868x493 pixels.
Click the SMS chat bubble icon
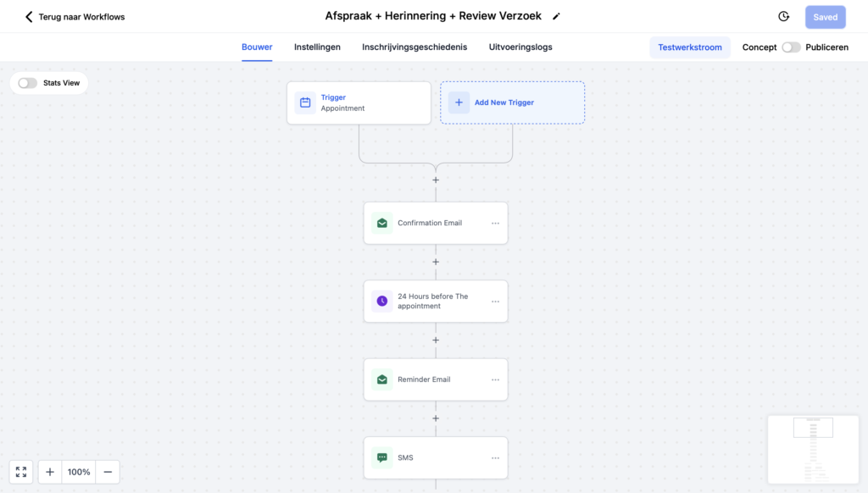(x=382, y=457)
